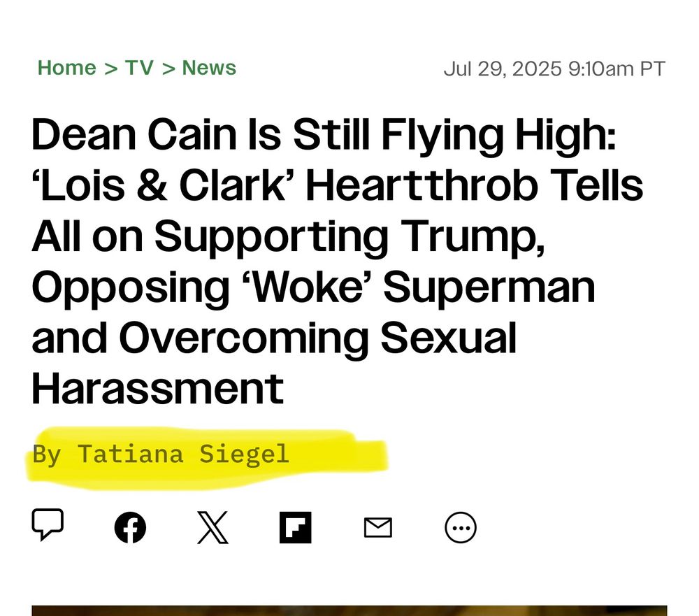Screen dimensions: 699x616
Task: Expand more share options with the three-dot icon
Action: pyautogui.click(x=460, y=528)
